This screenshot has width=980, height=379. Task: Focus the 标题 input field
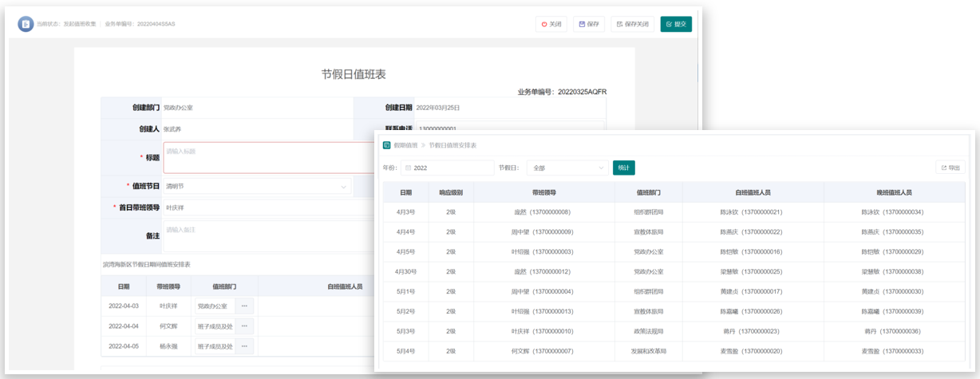[x=267, y=157]
